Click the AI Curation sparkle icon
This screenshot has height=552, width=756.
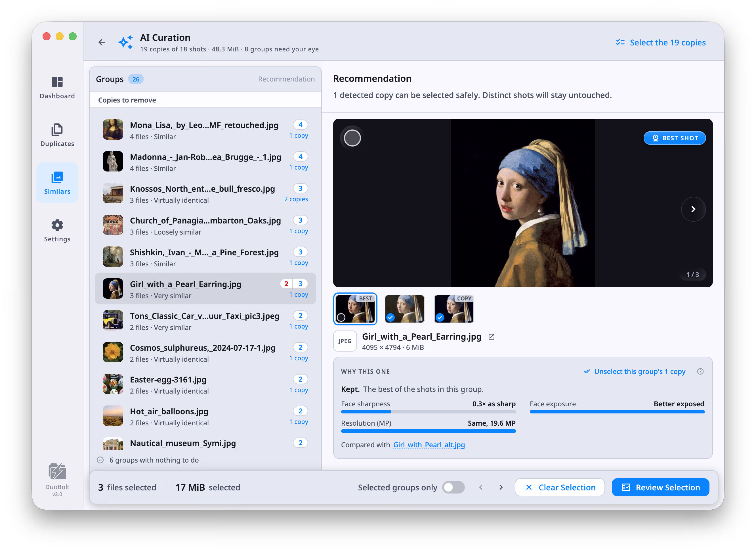click(125, 42)
